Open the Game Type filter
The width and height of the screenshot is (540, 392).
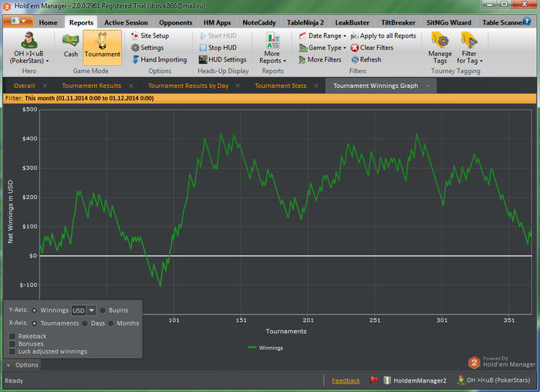tap(322, 48)
